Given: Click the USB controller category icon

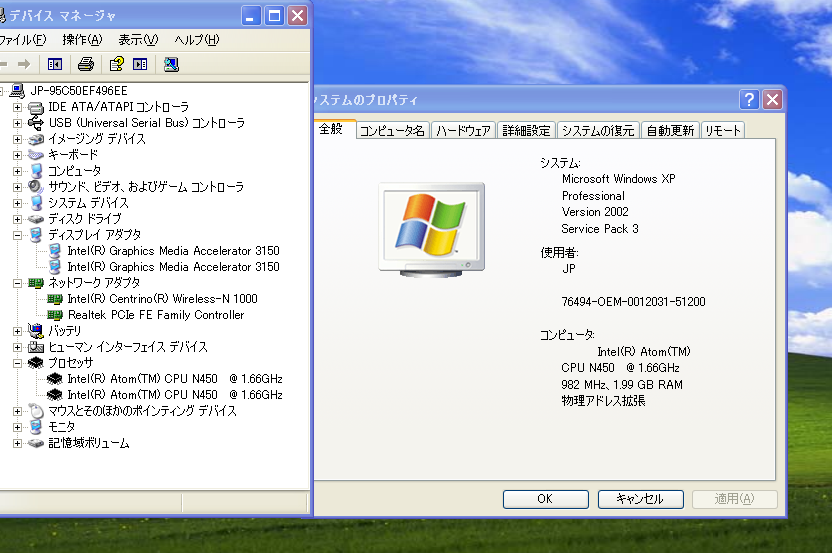Looking at the screenshot, I should 36,123.
